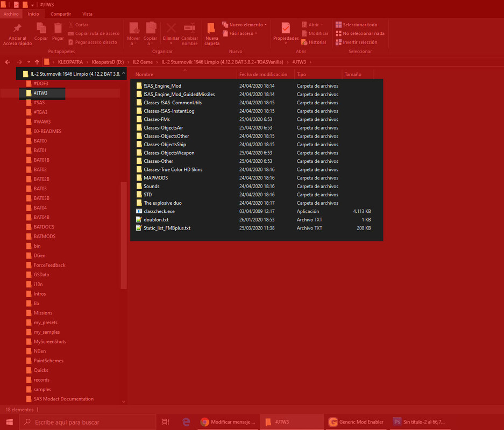Click the Abrir ribbon option
The width and height of the screenshot is (504, 430).
[x=312, y=25]
